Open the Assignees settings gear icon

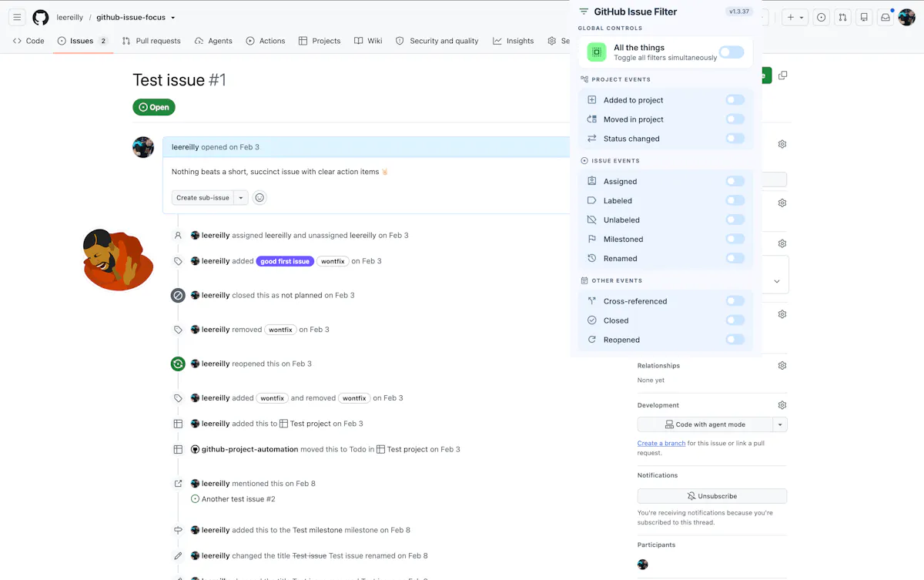coord(782,144)
